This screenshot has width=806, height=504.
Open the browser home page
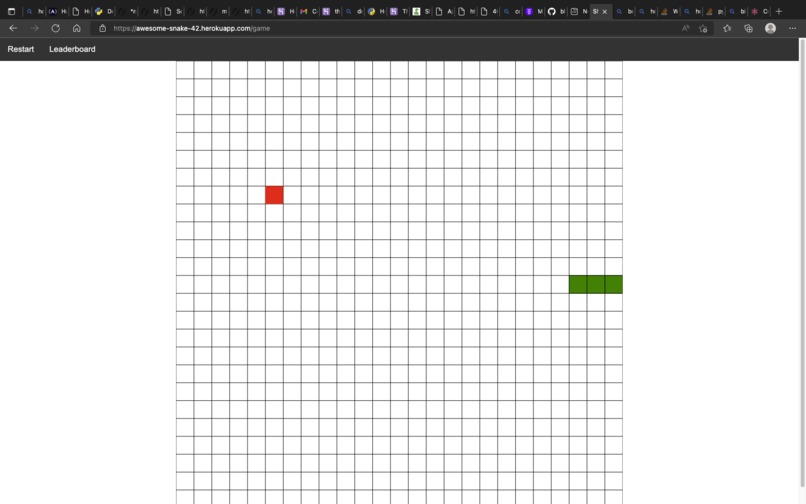77,28
